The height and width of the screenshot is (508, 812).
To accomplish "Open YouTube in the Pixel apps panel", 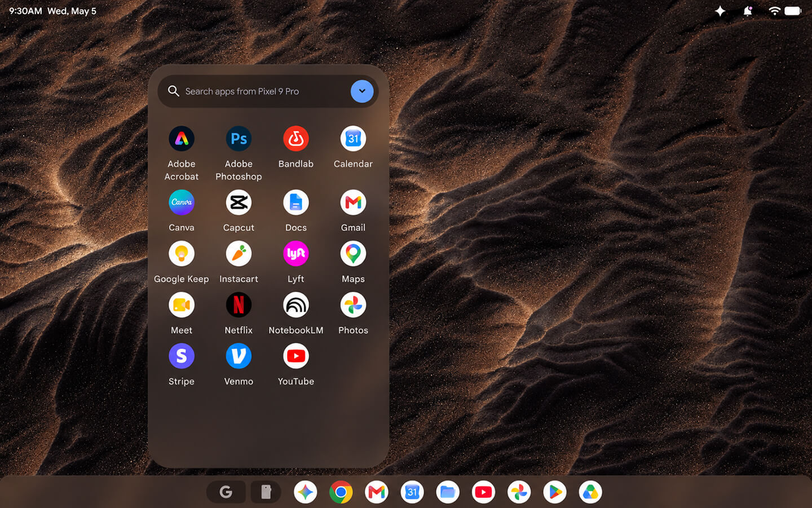I will [x=296, y=356].
